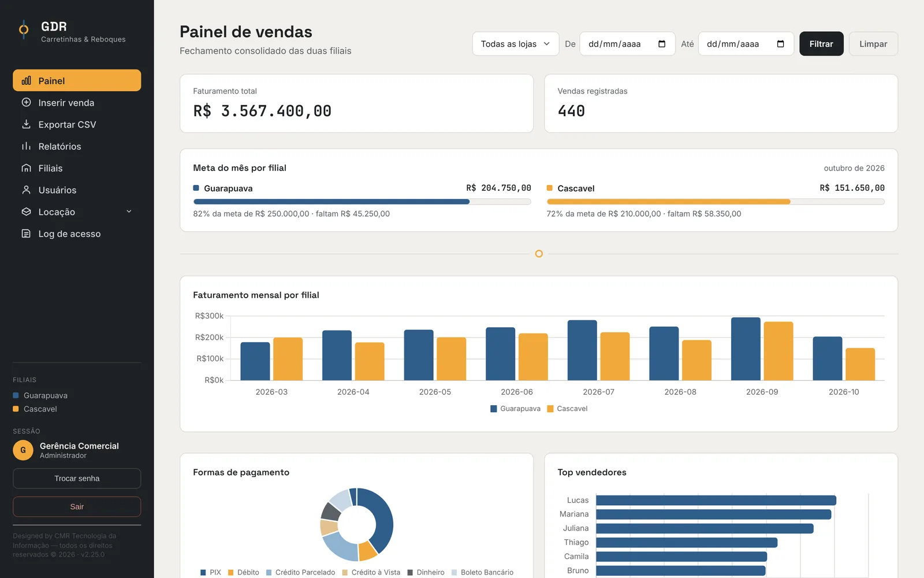Open the calendar picker for Até date
This screenshot has width=924, height=578.
pyautogui.click(x=781, y=44)
